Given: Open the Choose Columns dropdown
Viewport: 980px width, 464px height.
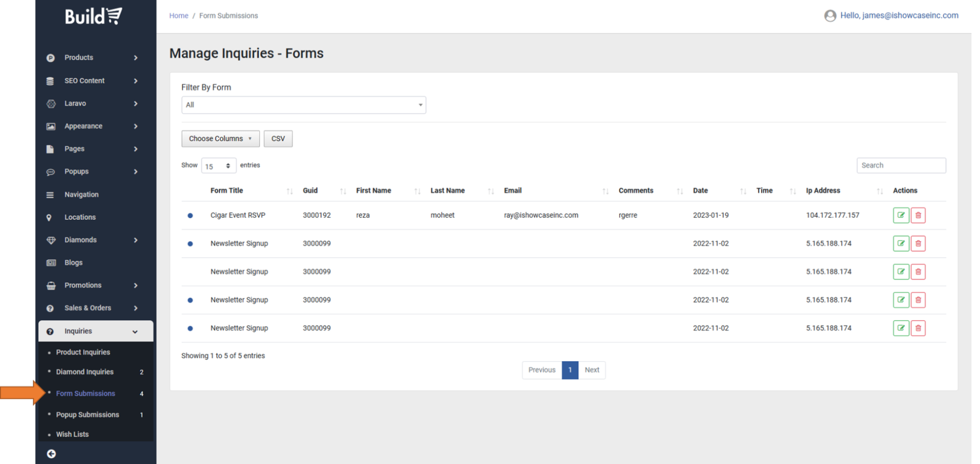Looking at the screenshot, I should click(x=220, y=139).
